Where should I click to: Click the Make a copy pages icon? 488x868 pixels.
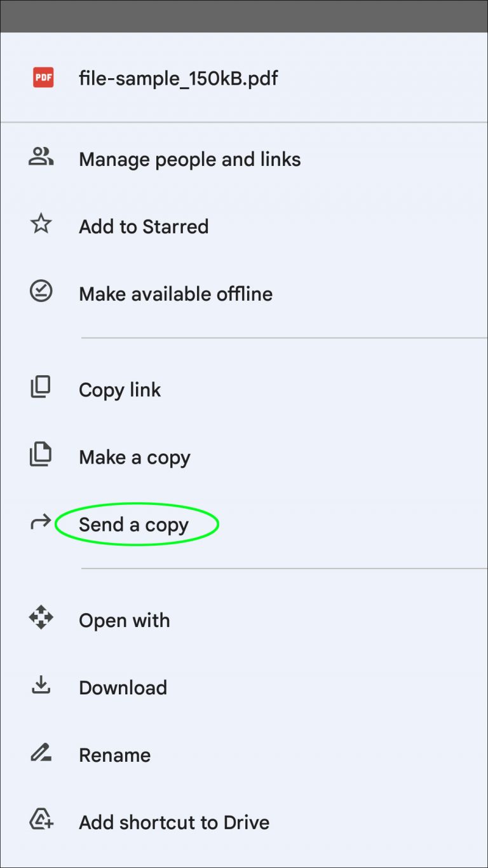(x=41, y=457)
